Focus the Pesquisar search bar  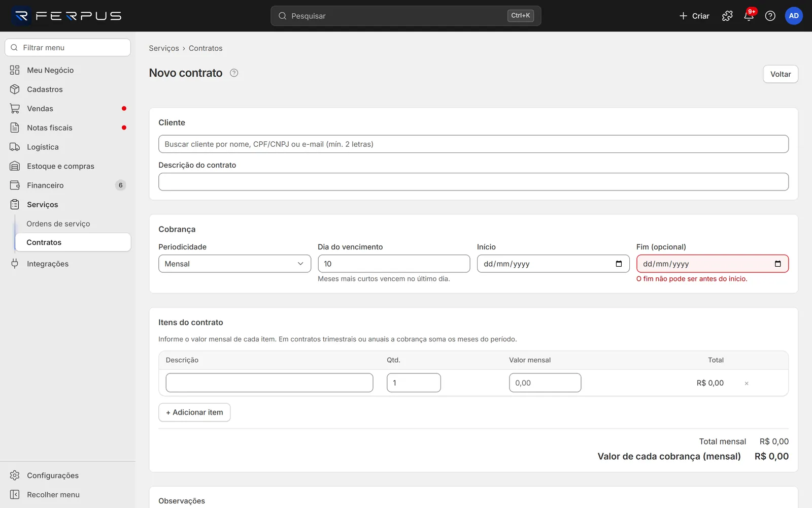[x=406, y=16]
